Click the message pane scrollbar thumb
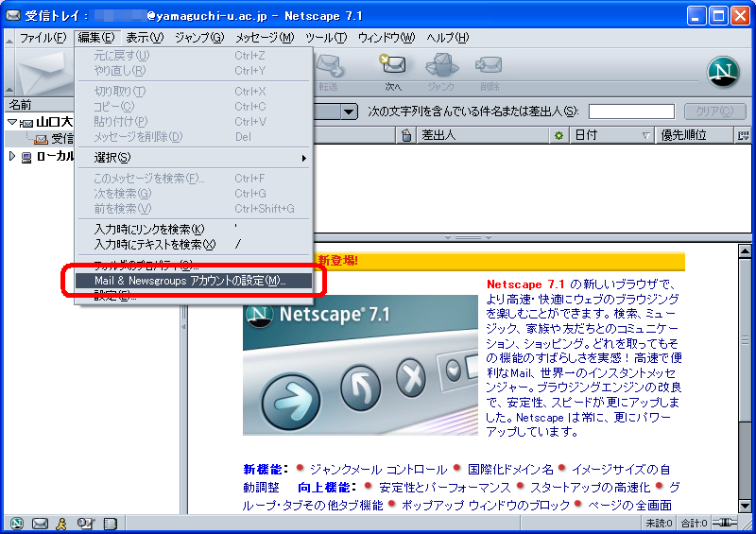 pyautogui.click(x=745, y=339)
